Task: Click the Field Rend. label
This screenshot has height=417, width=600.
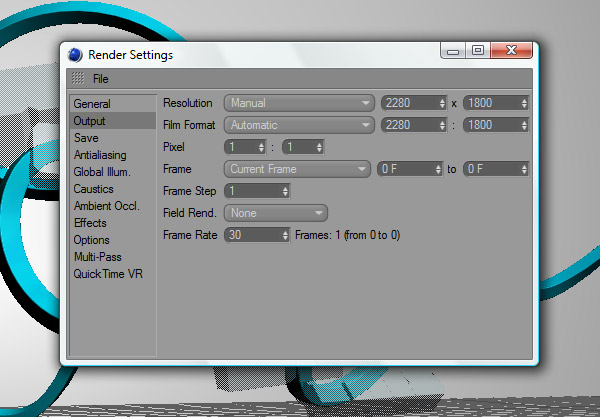Action: [x=190, y=213]
